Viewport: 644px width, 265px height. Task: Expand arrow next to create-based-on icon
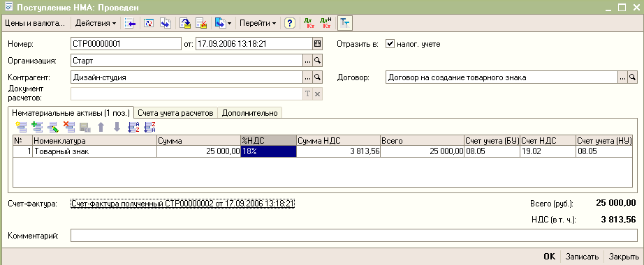[229, 24]
